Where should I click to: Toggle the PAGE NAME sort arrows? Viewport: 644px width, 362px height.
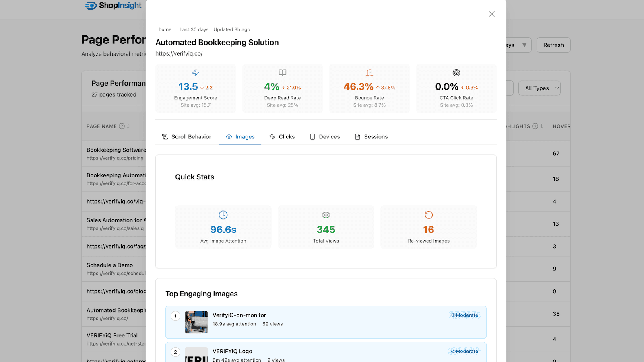tap(128, 126)
